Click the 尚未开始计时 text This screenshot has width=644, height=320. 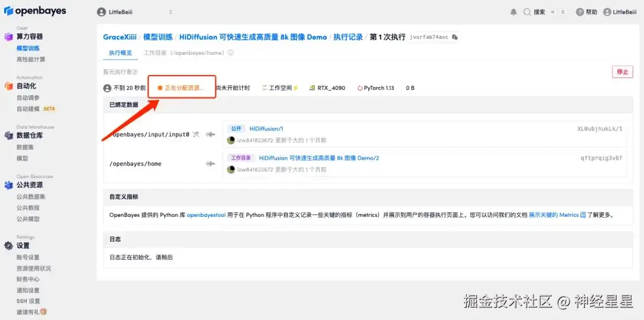[233, 88]
